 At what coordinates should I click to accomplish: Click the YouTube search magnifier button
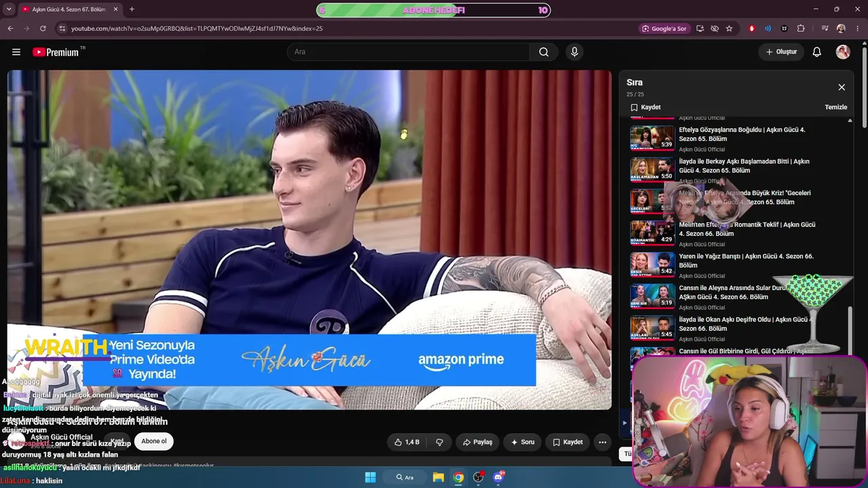(x=544, y=52)
